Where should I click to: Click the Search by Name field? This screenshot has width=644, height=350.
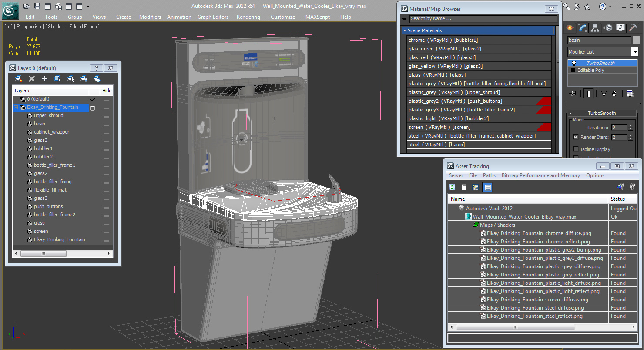pyautogui.click(x=483, y=18)
